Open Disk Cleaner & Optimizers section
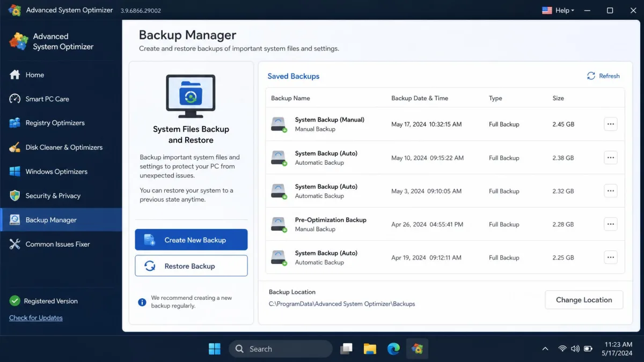Viewport: 644px width, 362px height. [x=61, y=147]
